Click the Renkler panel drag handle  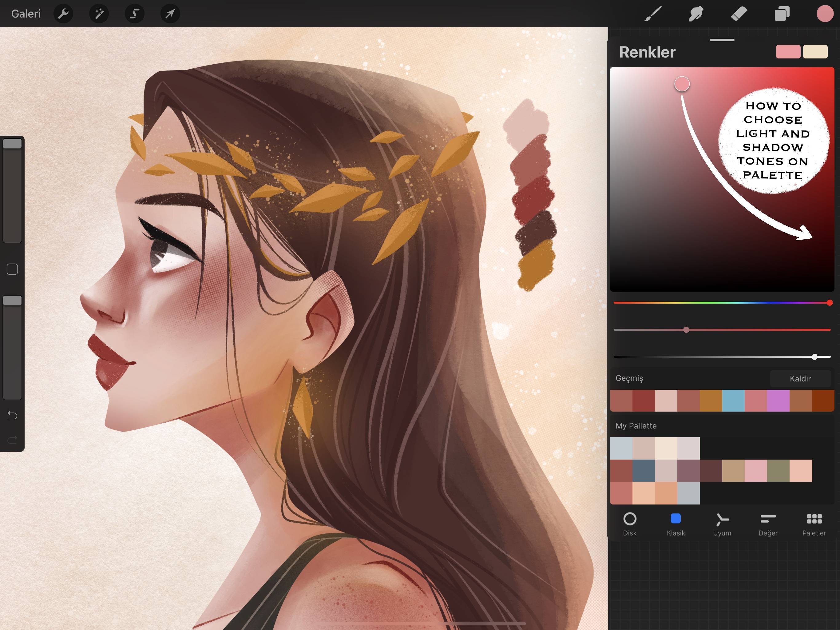click(x=722, y=40)
